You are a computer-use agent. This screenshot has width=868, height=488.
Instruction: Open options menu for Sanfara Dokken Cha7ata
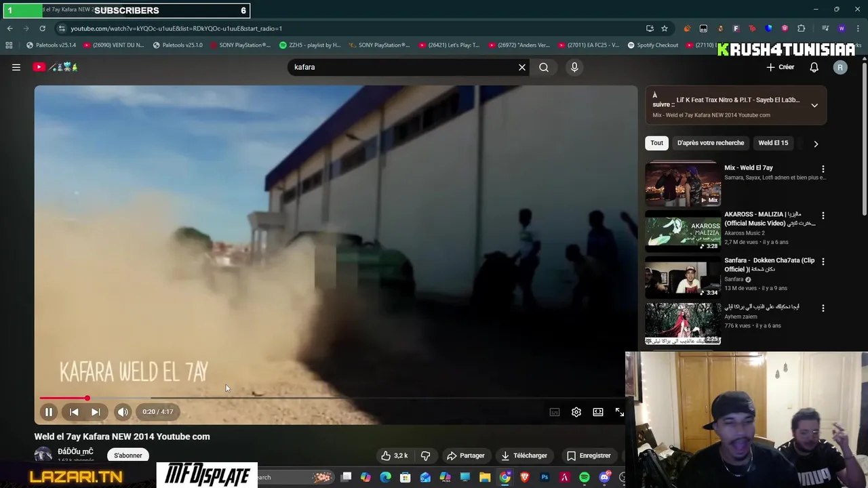pos(823,262)
